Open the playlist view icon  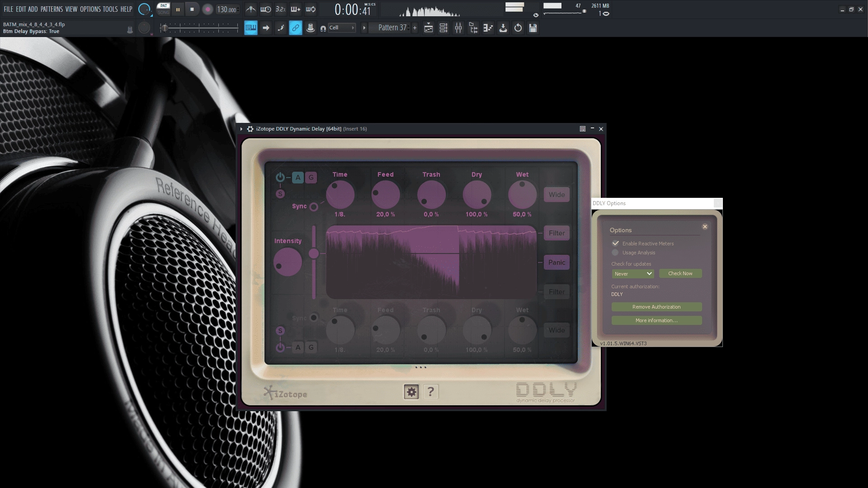[429, 28]
